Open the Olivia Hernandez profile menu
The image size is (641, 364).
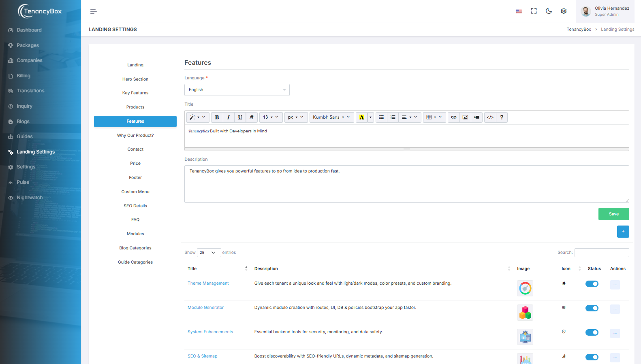tap(605, 11)
